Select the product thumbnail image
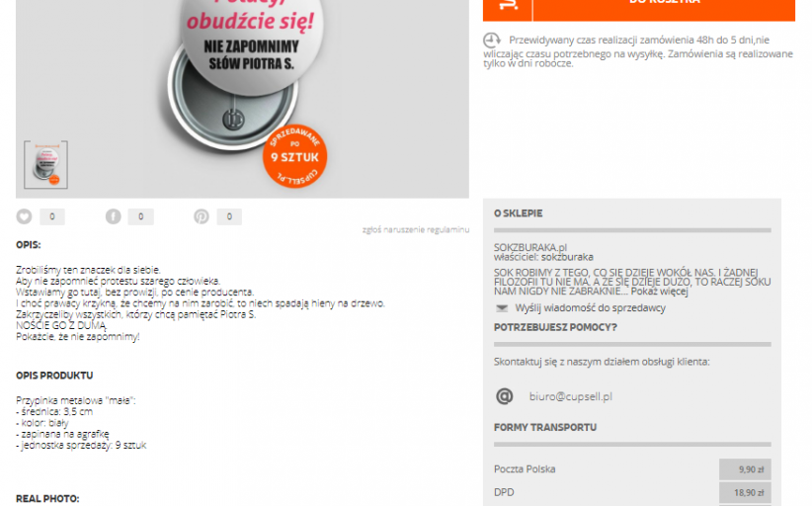Image resolution: width=812 pixels, height=506 pixels. click(45, 165)
